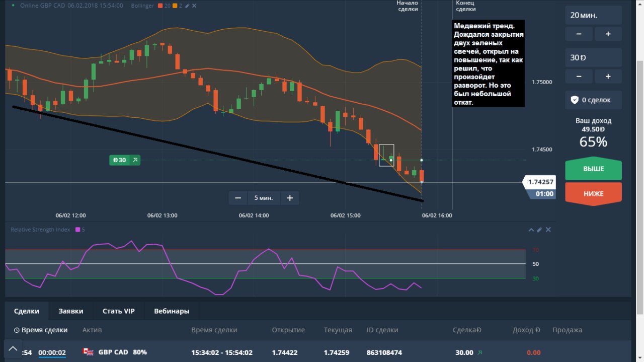
Task: Click the Начало сделки marker label
Action: pyautogui.click(x=408, y=6)
